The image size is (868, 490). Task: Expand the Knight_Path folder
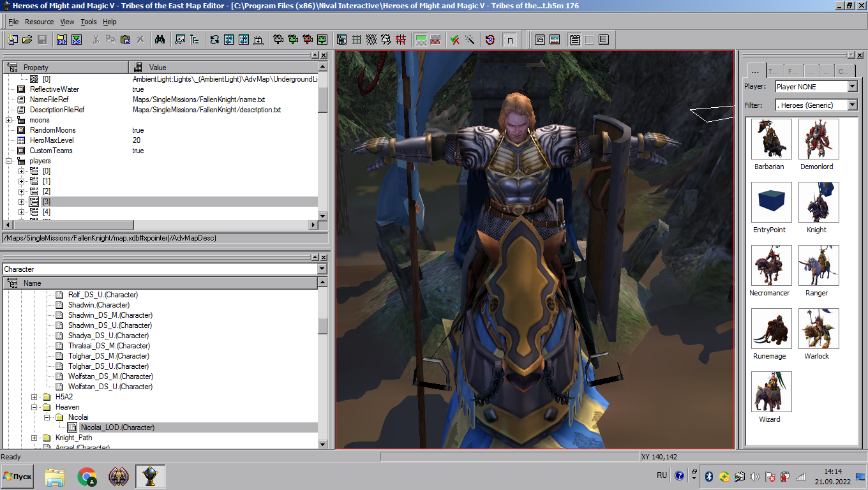tap(34, 438)
